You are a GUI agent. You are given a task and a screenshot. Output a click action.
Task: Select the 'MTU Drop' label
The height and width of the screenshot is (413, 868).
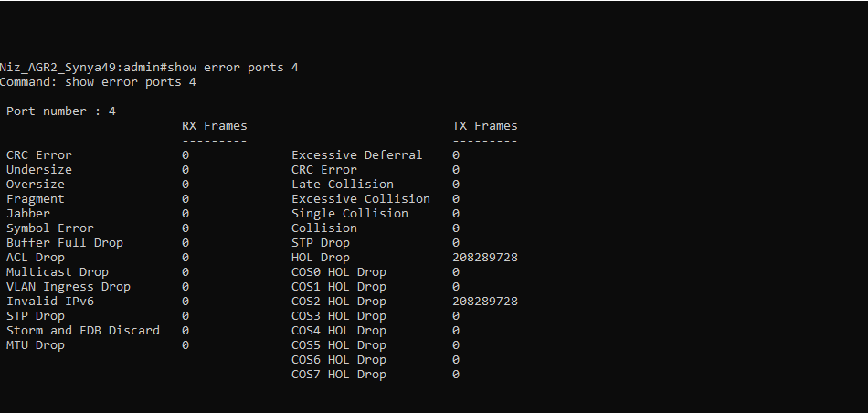[x=36, y=344]
